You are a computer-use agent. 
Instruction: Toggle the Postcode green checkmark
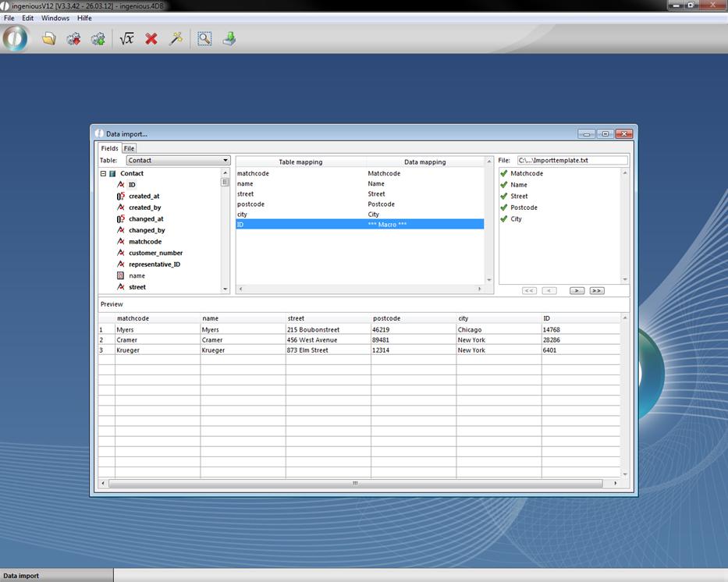504,208
